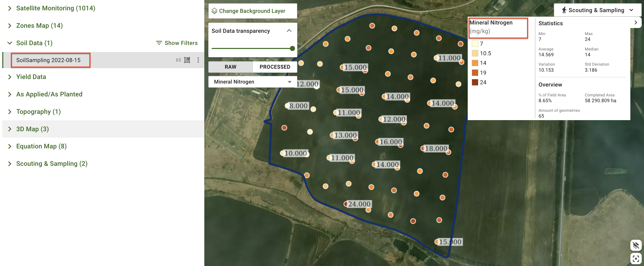Click the hatched geometry icon beside SoilSampling 2022-08-15
644x266 pixels.
(x=187, y=60)
